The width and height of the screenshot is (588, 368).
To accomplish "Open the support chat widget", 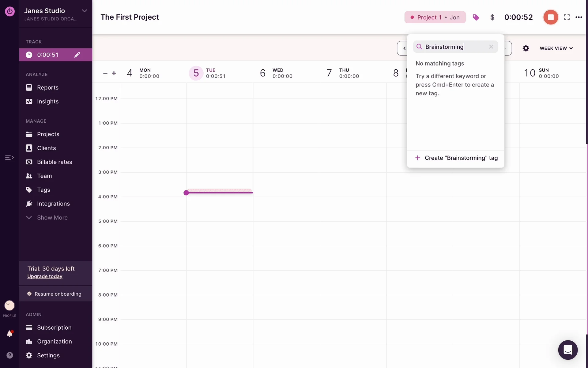I will pyautogui.click(x=567, y=350).
